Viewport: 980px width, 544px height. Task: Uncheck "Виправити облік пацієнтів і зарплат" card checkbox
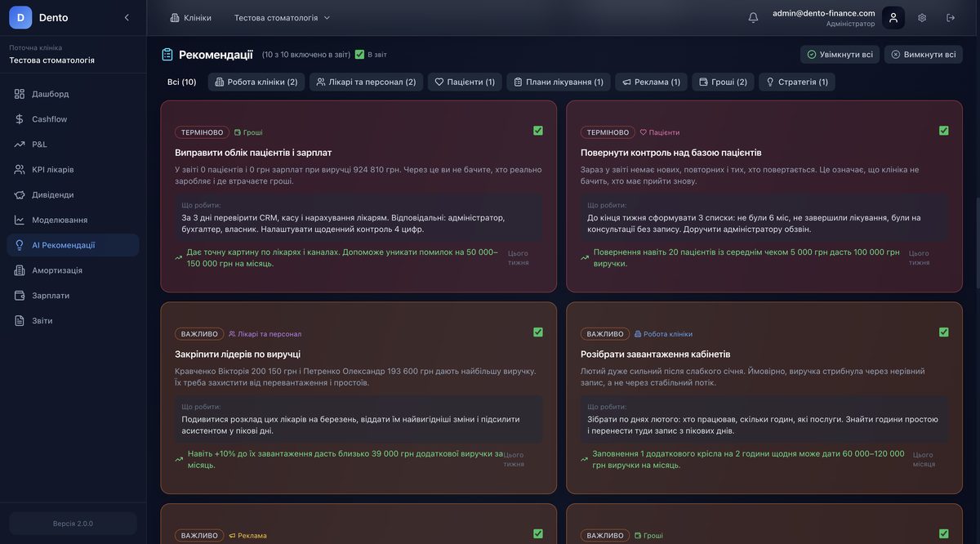point(538,131)
